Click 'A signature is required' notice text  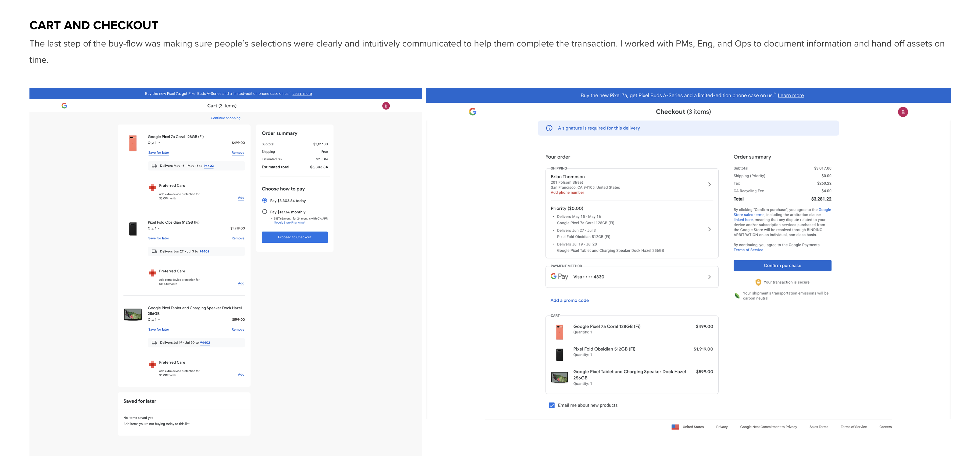coord(599,128)
